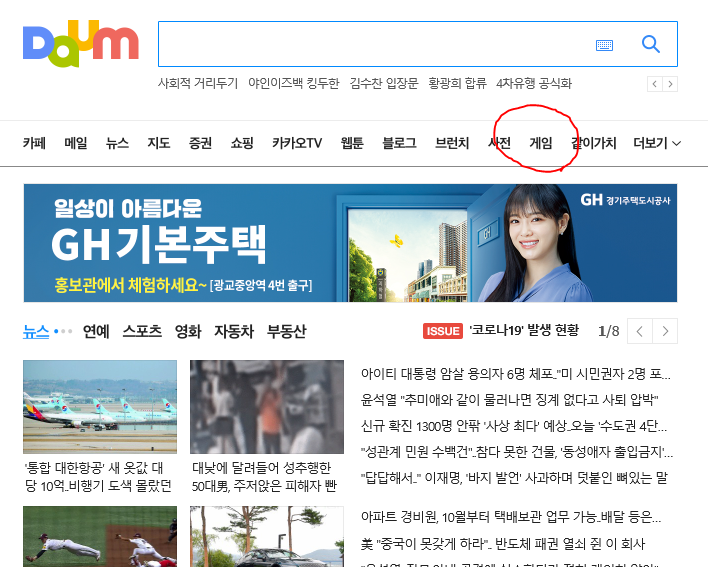
Task: Read 아이티 대통령 암살 용의자 headline
Action: pyautogui.click(x=516, y=374)
